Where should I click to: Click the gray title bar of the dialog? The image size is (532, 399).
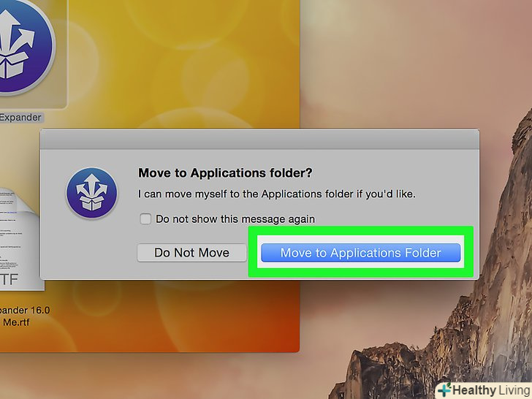pyautogui.click(x=259, y=139)
